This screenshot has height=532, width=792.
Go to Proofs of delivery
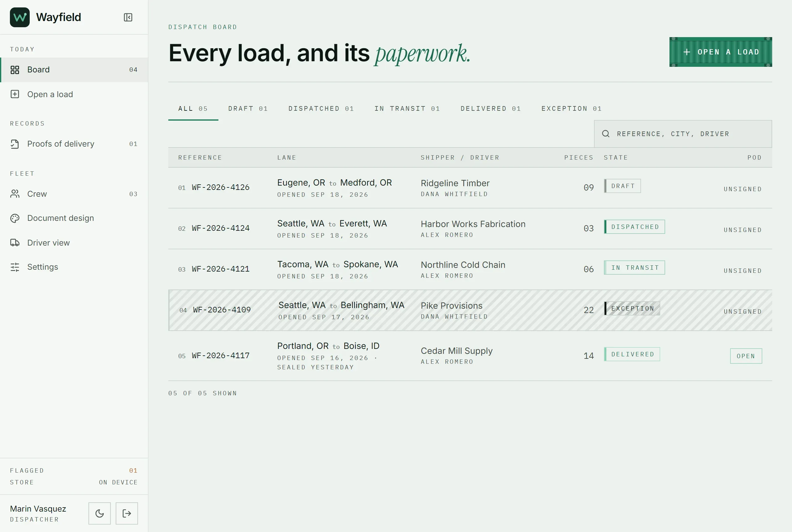coord(74,144)
